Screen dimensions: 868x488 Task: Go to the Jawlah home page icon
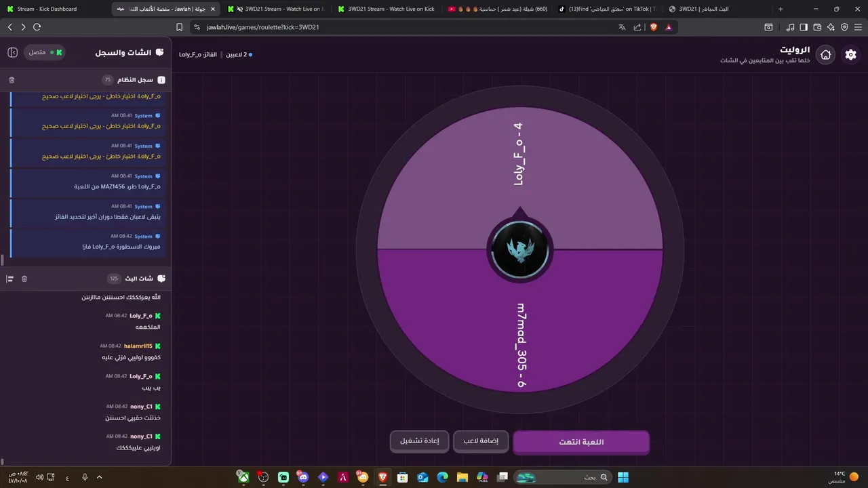tap(825, 55)
